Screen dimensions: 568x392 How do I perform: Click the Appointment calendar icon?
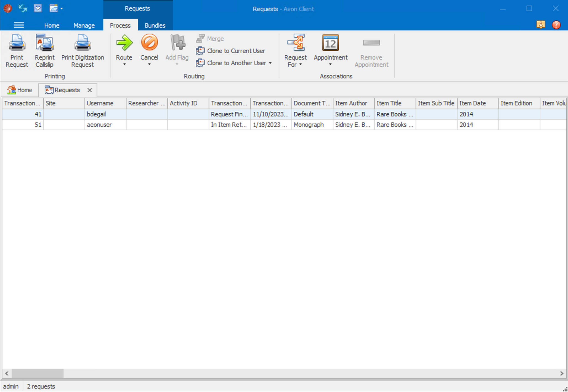[330, 43]
